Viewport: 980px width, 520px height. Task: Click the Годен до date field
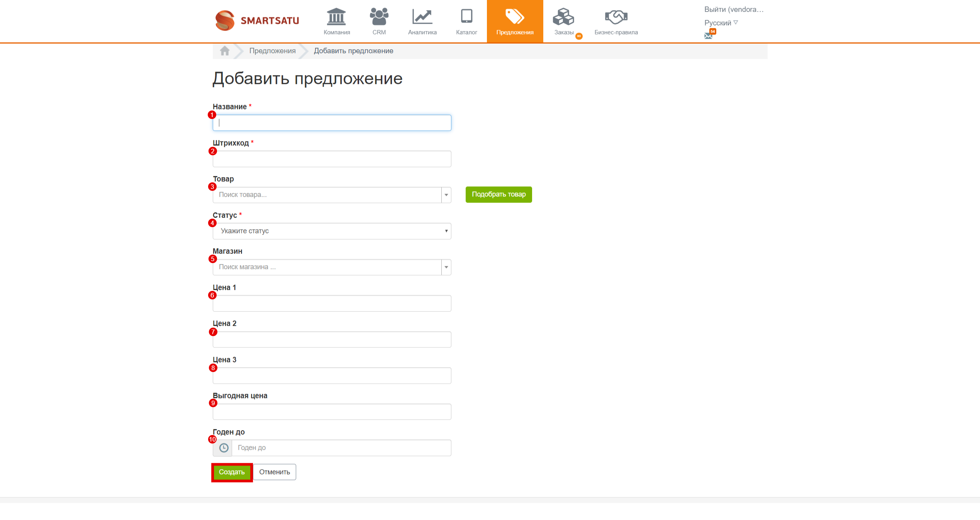(341, 448)
